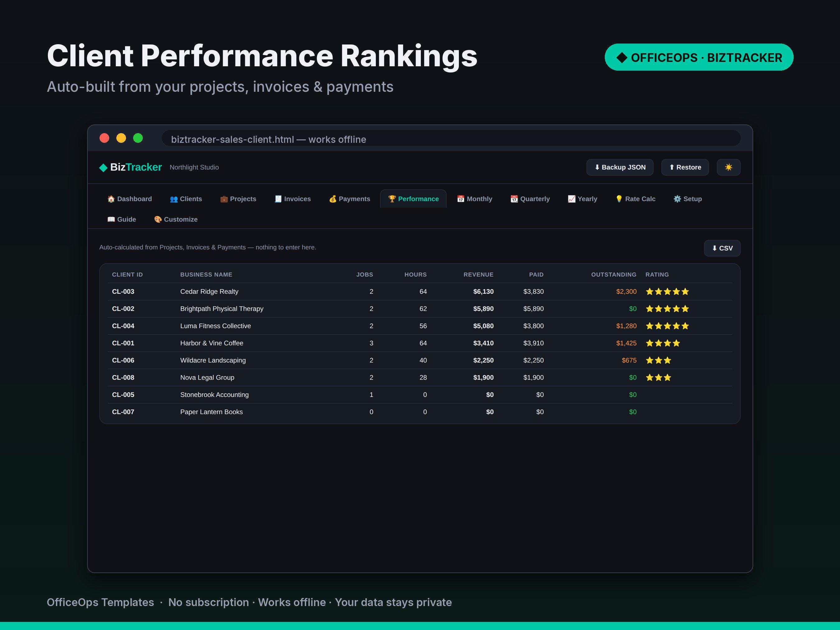Select Harbor & Vine Coffee
Viewport: 840px width, 630px height.
click(212, 343)
